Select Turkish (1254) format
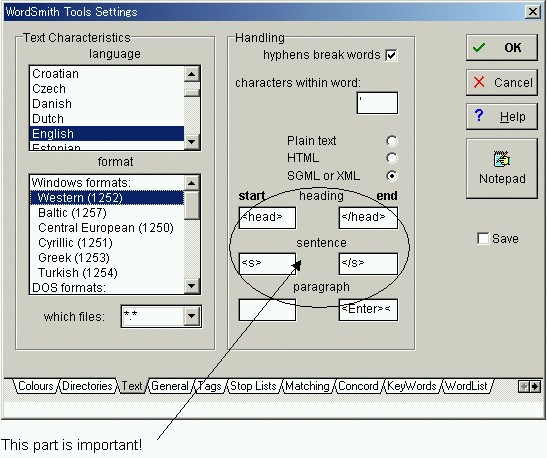Screen dimensions: 547x458 click(107, 273)
